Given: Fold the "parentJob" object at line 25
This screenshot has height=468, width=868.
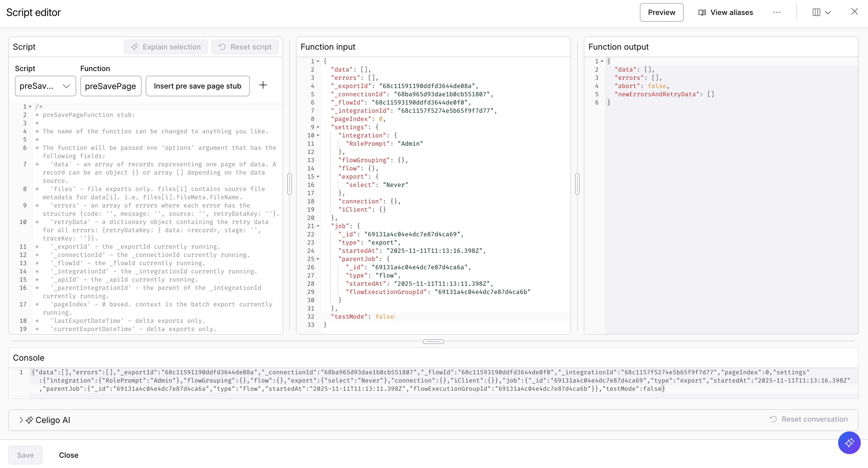Looking at the screenshot, I should point(318,259).
